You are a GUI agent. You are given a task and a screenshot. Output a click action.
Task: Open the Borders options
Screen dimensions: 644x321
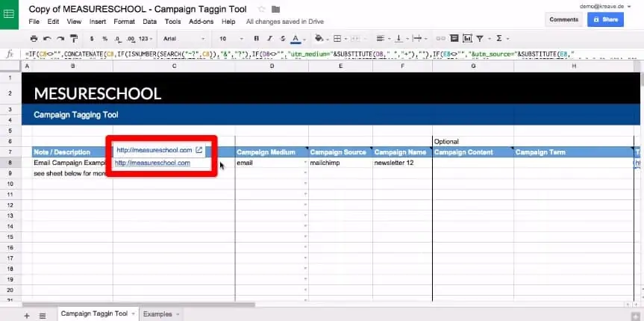337,39
